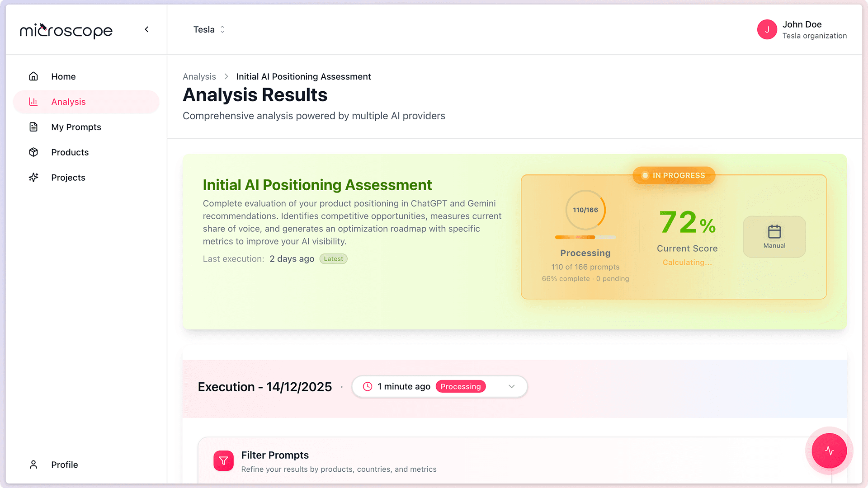Screen dimensions: 868x488
Task: Click the Microscope logo
Action: tap(66, 31)
